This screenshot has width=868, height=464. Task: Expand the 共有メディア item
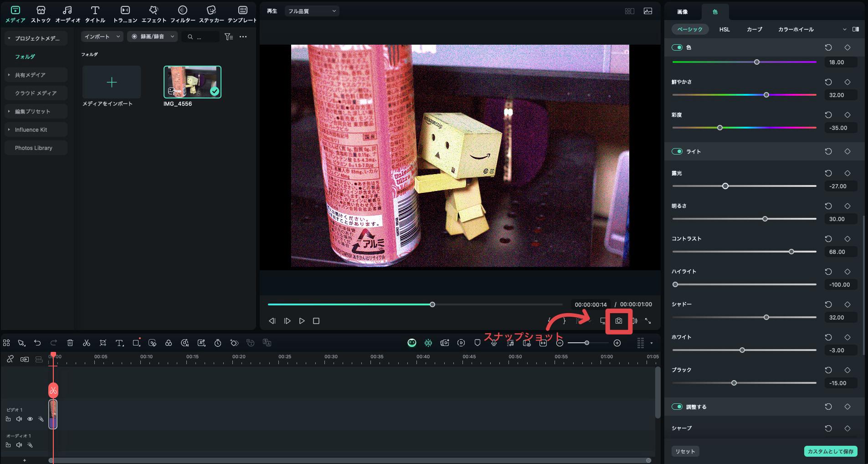[x=9, y=75]
